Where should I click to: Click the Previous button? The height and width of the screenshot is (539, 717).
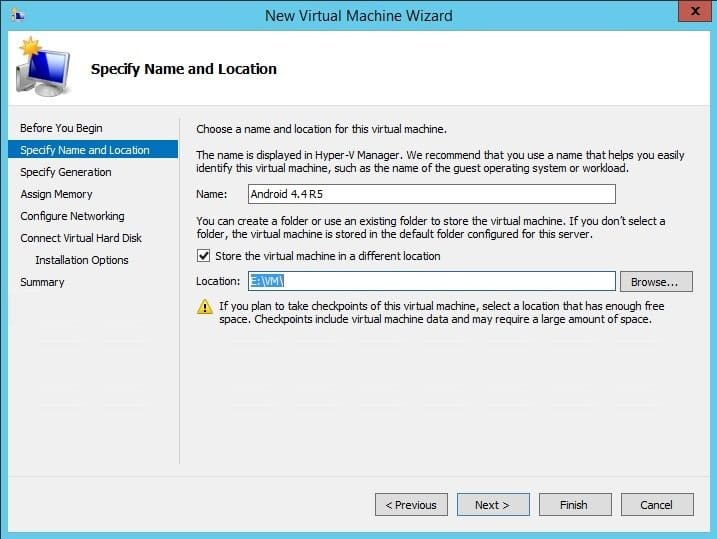point(411,504)
